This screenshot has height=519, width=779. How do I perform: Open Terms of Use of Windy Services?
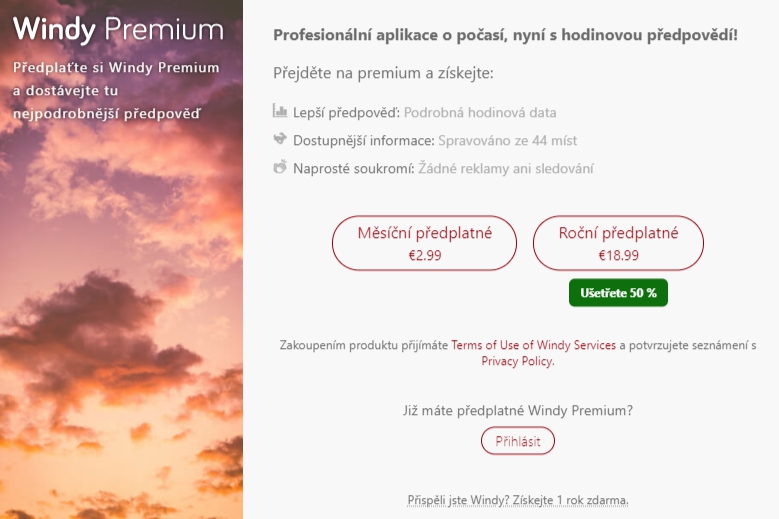[533, 345]
